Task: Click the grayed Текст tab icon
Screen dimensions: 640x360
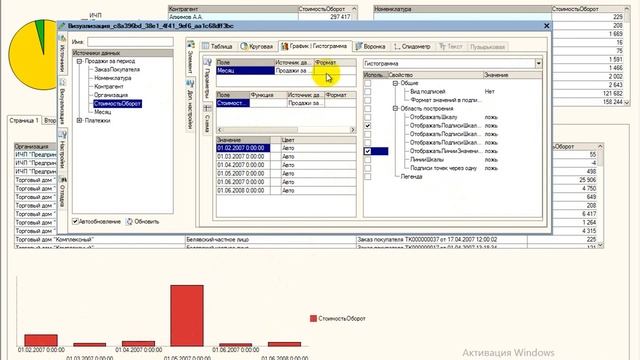Action: (x=442, y=47)
